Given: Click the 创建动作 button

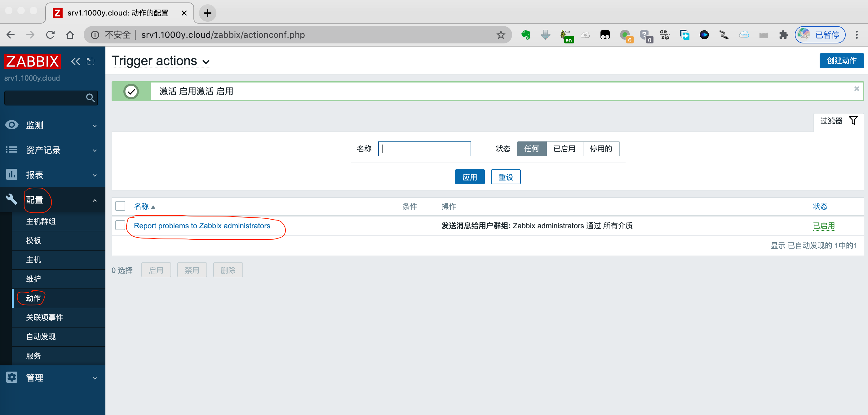Looking at the screenshot, I should [841, 61].
